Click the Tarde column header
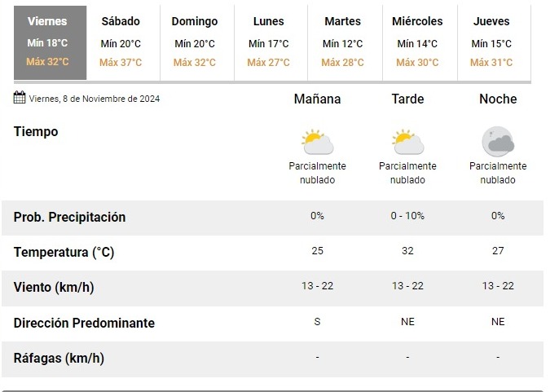The width and height of the screenshot is (559, 392). pyautogui.click(x=407, y=99)
